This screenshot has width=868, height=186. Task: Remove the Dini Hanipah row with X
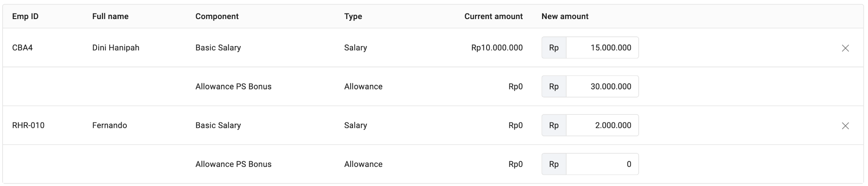coord(845,48)
